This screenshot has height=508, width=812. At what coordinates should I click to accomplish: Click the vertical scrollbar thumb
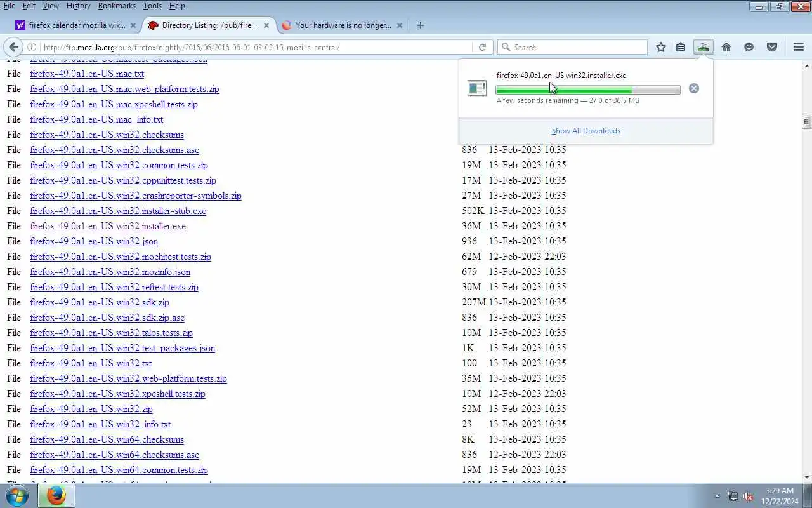point(807,122)
